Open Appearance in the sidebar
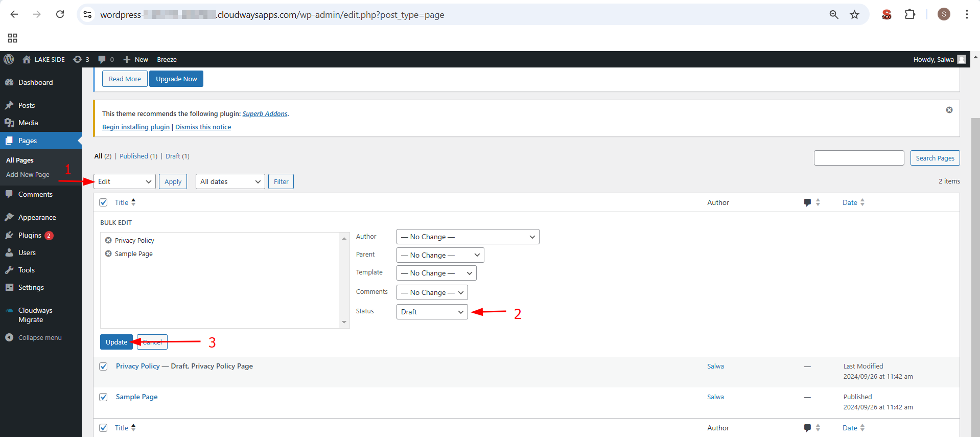This screenshot has width=980, height=437. coord(37,217)
